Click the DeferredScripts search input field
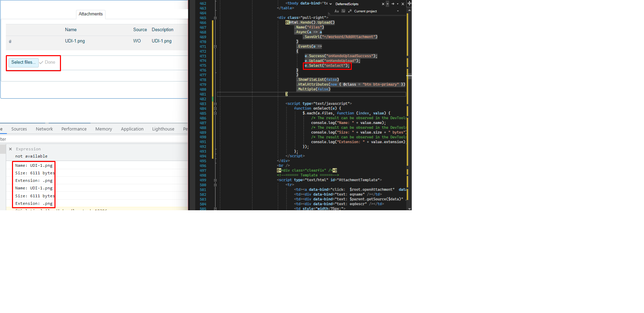Screen dimensions: 644x313 pyautogui.click(x=356, y=4)
